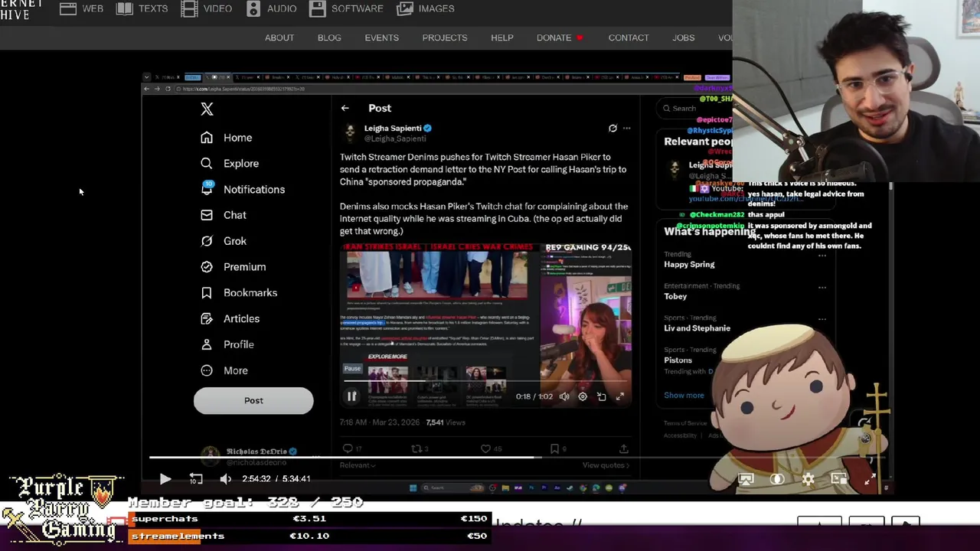Open Leigha Sapienti's profile name
Viewport: 980px width, 551px height.
(392, 129)
